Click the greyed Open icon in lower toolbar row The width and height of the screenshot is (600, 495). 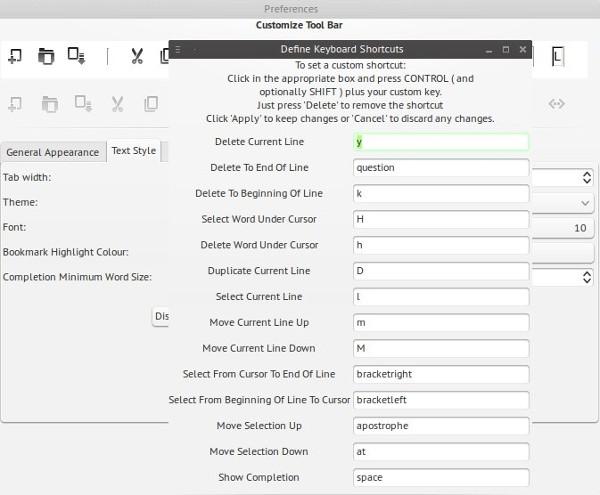point(50,104)
